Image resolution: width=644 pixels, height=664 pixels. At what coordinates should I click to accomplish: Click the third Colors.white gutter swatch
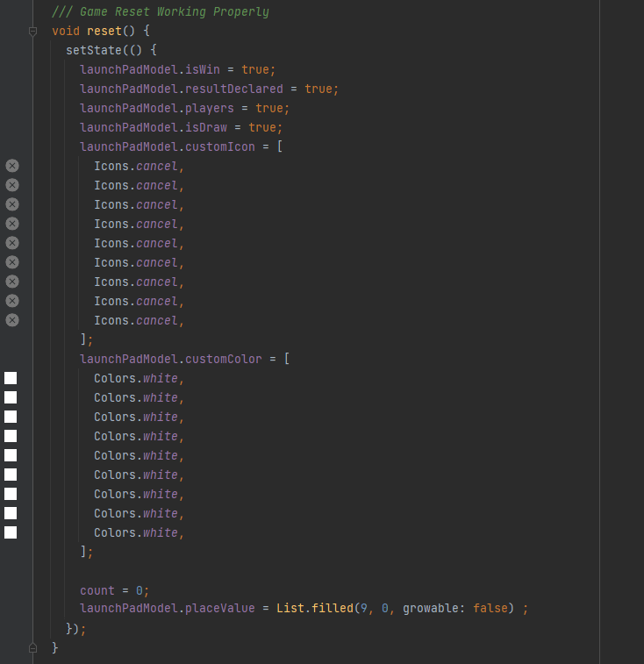(11, 417)
